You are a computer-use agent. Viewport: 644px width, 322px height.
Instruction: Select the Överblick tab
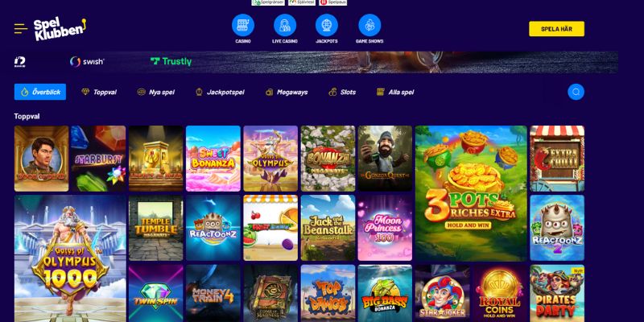click(40, 92)
